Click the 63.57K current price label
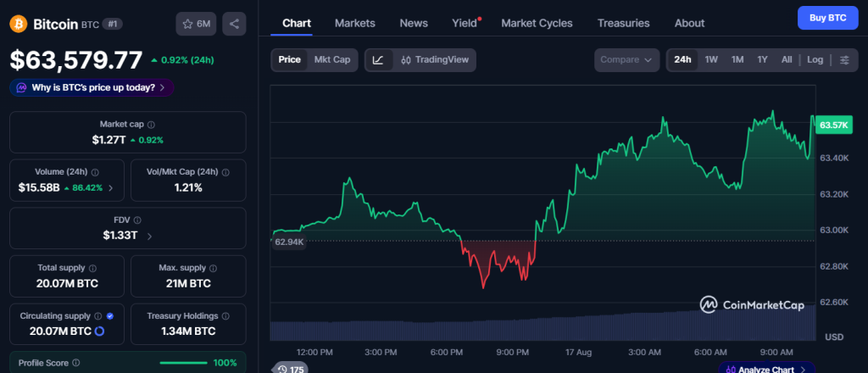 (x=833, y=125)
